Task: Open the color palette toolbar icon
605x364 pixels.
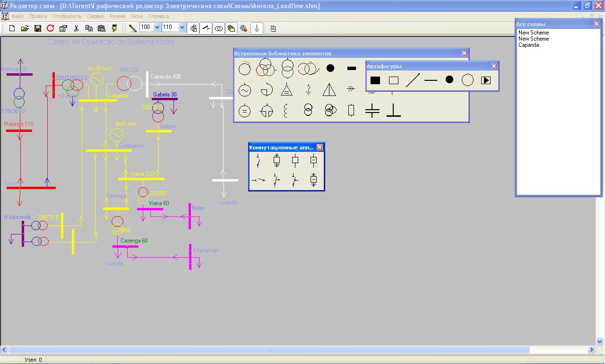Action: pos(244,28)
